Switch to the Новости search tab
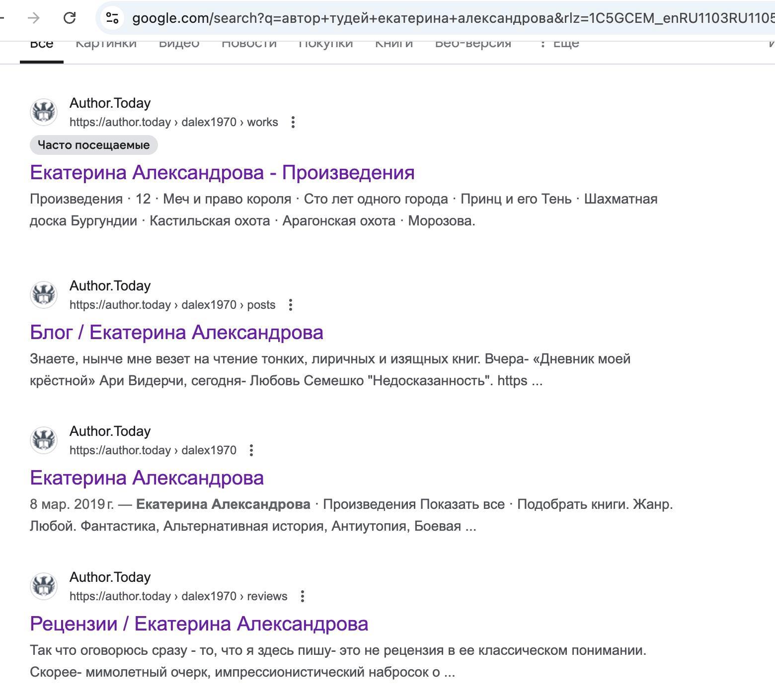 249,44
